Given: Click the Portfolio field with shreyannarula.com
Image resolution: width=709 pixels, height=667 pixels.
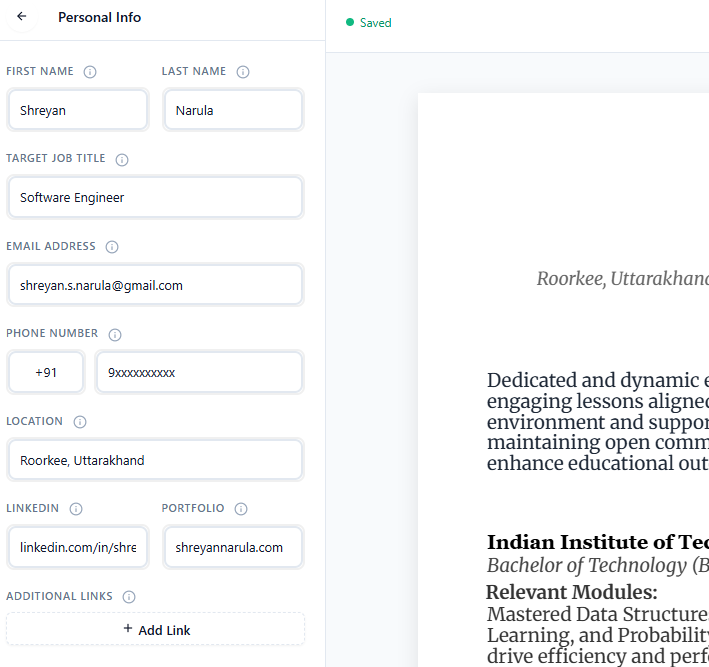Looking at the screenshot, I should [233, 548].
